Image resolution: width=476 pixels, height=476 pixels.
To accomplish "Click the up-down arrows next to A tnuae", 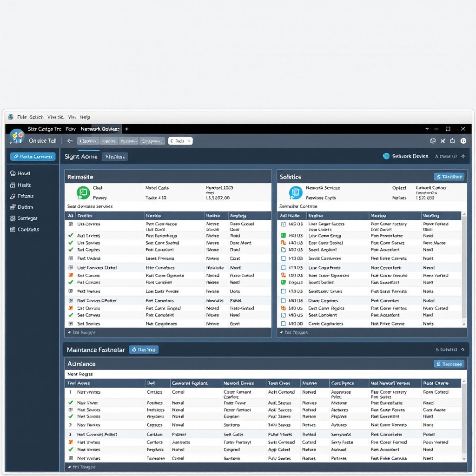I will pos(463,156).
